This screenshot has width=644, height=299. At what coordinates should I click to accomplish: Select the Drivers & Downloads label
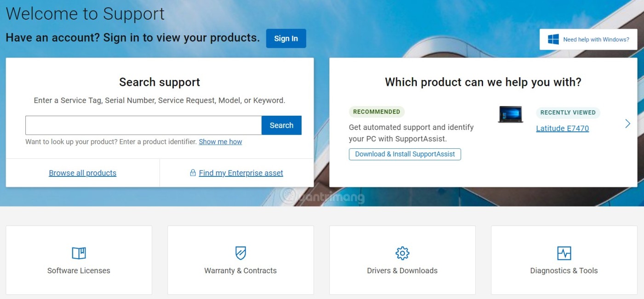(402, 271)
